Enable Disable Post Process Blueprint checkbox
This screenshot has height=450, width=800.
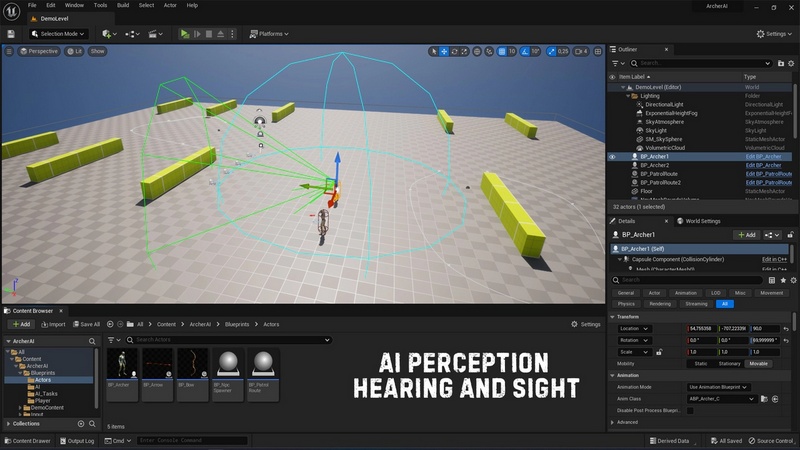(690, 411)
